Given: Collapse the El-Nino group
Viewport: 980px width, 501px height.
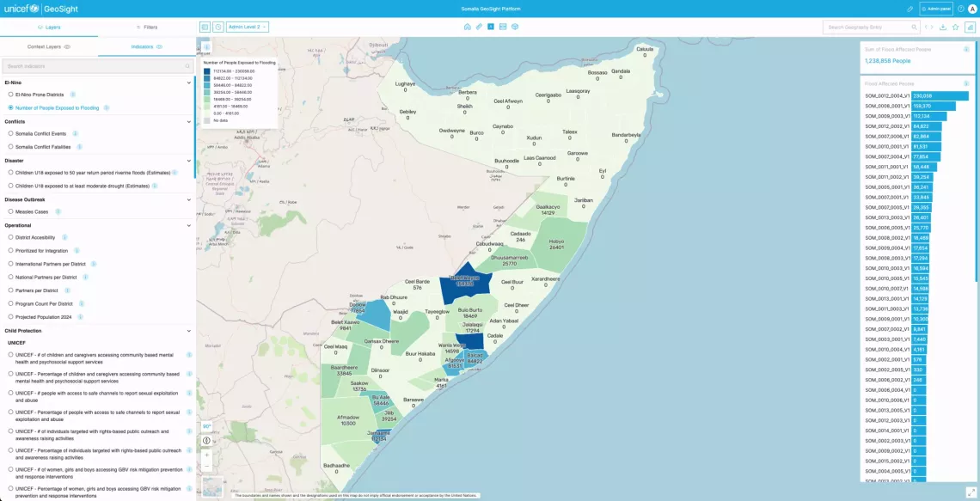Looking at the screenshot, I should pyautogui.click(x=189, y=82).
